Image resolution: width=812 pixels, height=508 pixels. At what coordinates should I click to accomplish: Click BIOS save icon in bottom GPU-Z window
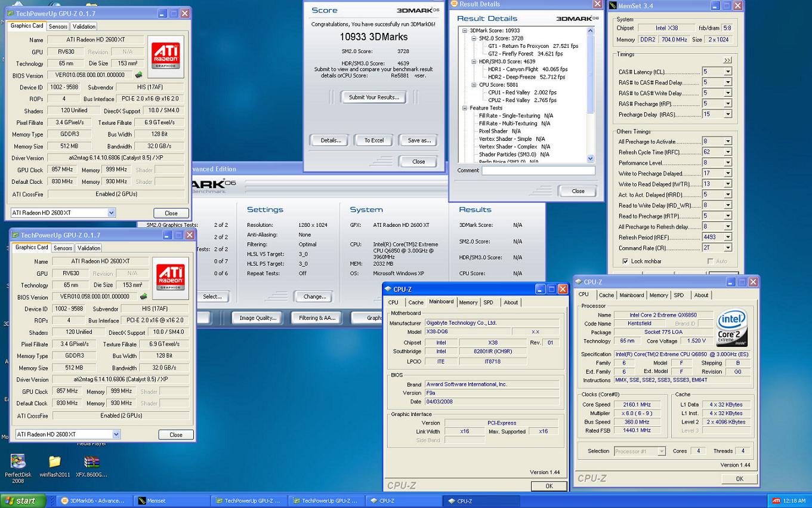pyautogui.click(x=143, y=297)
